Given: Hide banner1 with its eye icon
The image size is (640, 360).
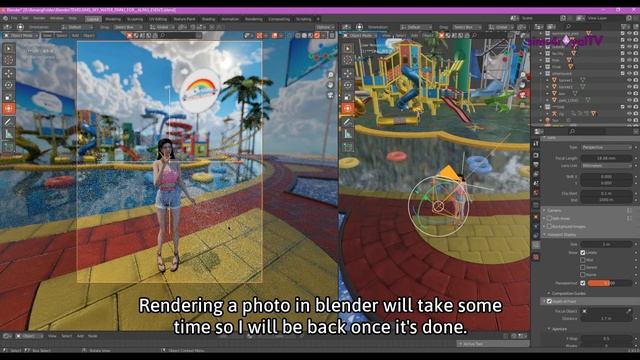Looking at the screenshot, I should (x=629, y=80).
